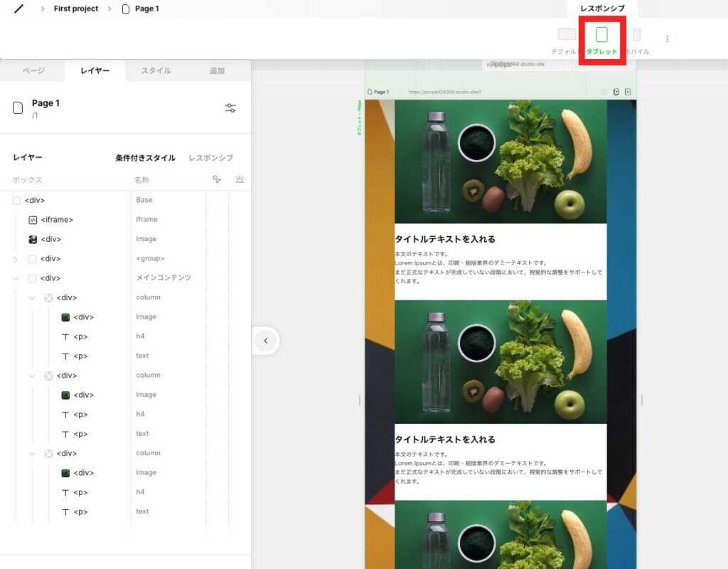
Task: Select first タイトルテキストを入れる heading on canvas
Action: point(445,239)
